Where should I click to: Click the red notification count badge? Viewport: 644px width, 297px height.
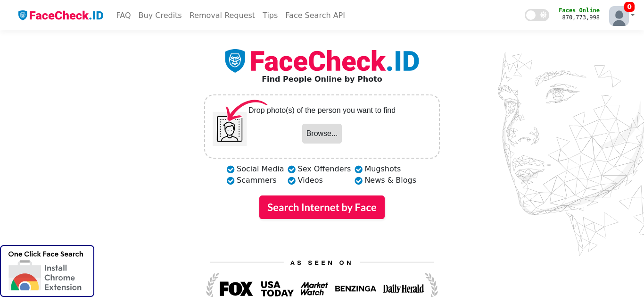pos(629,7)
